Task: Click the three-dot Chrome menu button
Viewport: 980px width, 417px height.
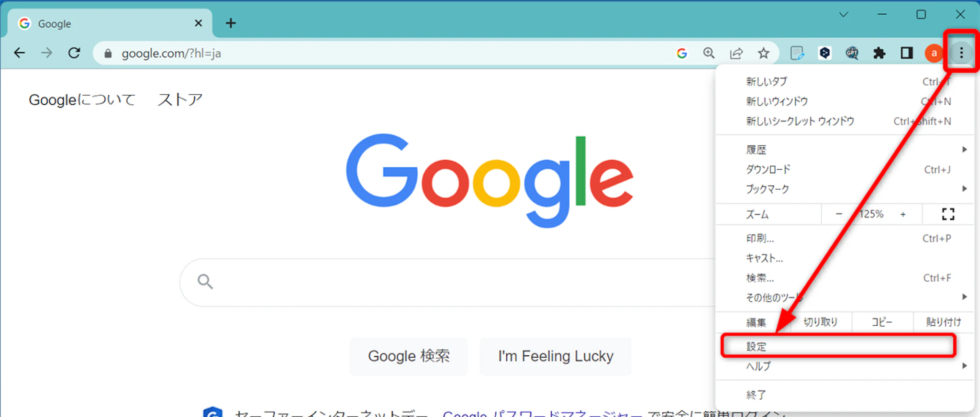Action: [961, 53]
